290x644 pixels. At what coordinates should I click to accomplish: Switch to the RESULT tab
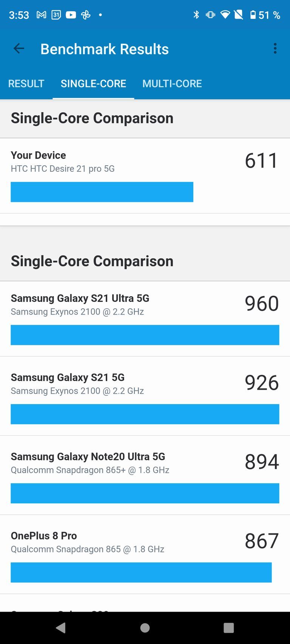click(x=26, y=83)
